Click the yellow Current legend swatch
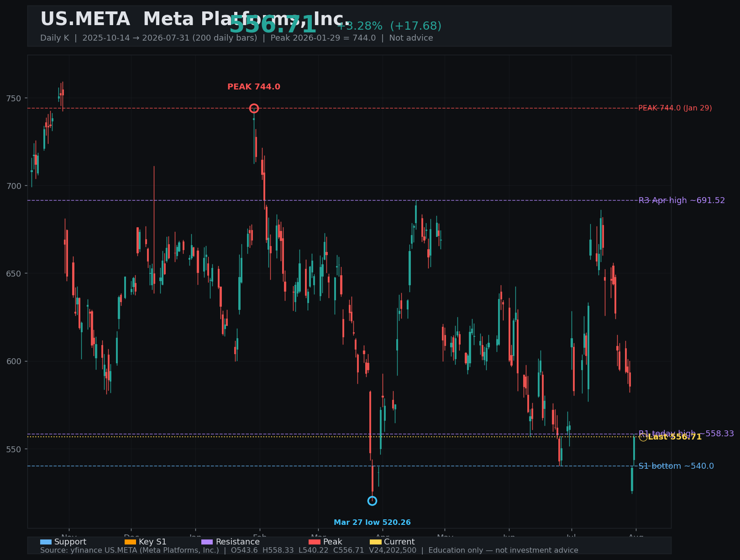Image resolution: width=740 pixels, height=560 pixels. click(x=376, y=542)
